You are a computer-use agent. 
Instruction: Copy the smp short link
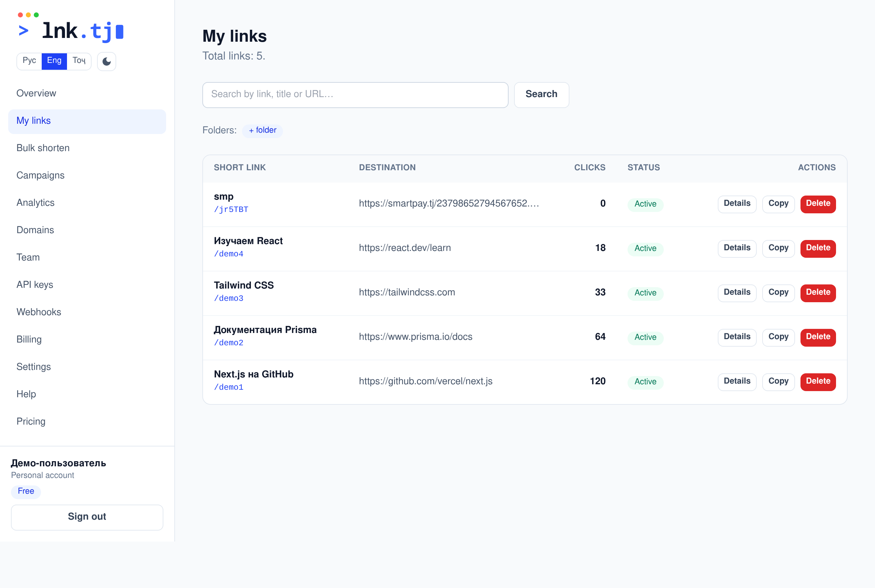coord(778,204)
